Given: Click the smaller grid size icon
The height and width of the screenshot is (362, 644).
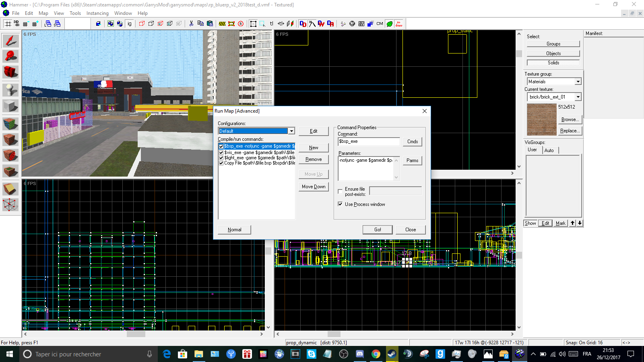Looking at the screenshot, I should [25, 24].
